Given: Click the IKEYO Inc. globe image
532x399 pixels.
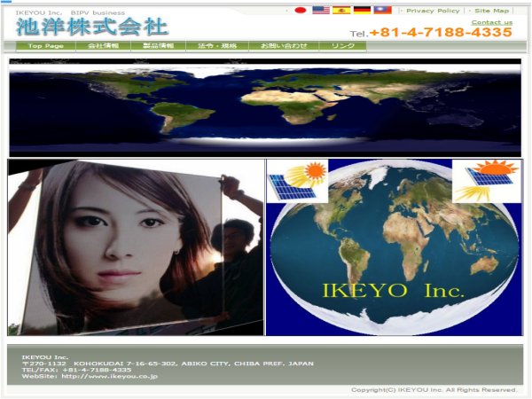Looking at the screenshot, I should (x=394, y=257).
